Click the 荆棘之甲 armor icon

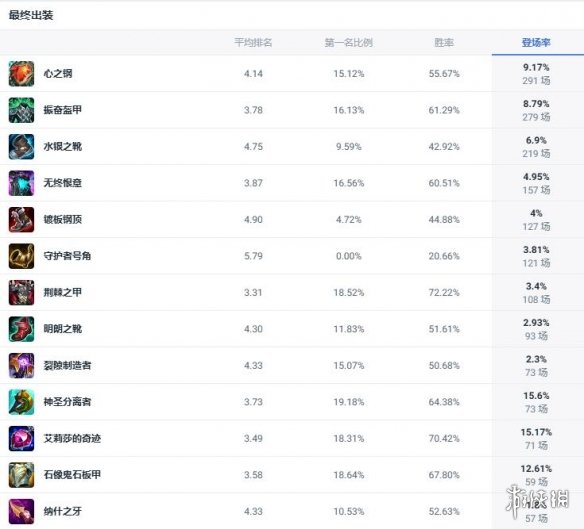point(21,293)
